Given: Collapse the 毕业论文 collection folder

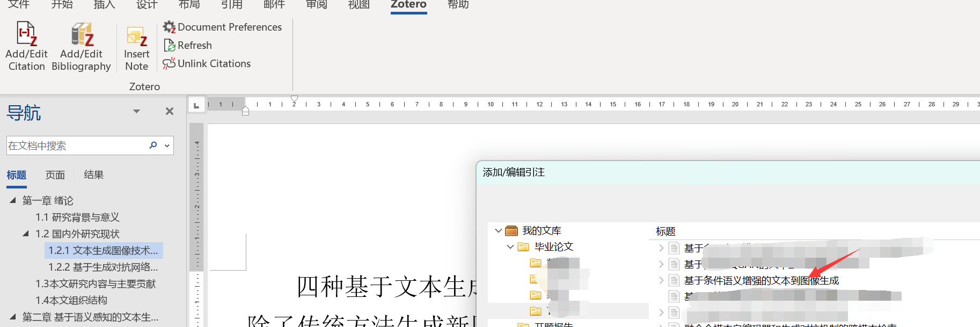Looking at the screenshot, I should pos(510,246).
